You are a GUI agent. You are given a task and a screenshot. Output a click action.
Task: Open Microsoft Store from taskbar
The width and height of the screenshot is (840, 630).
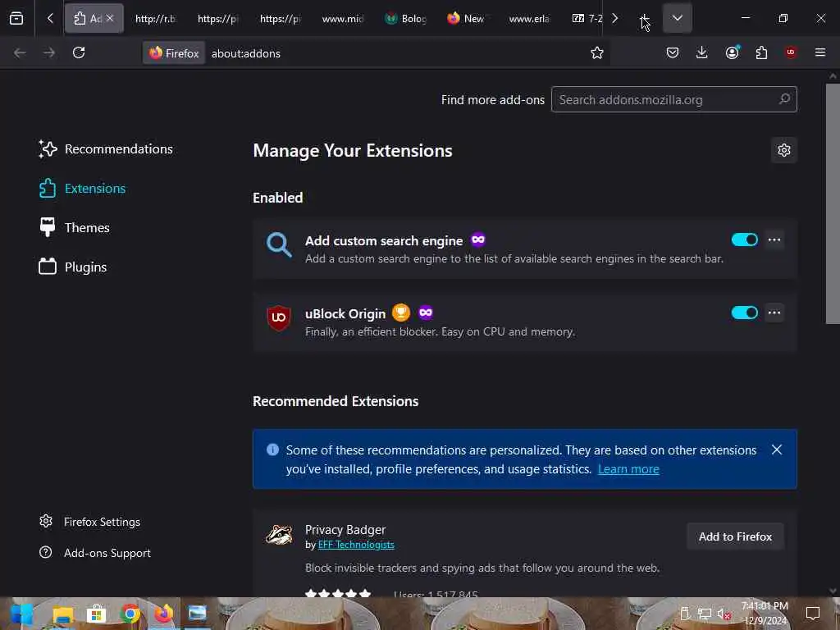(97, 614)
